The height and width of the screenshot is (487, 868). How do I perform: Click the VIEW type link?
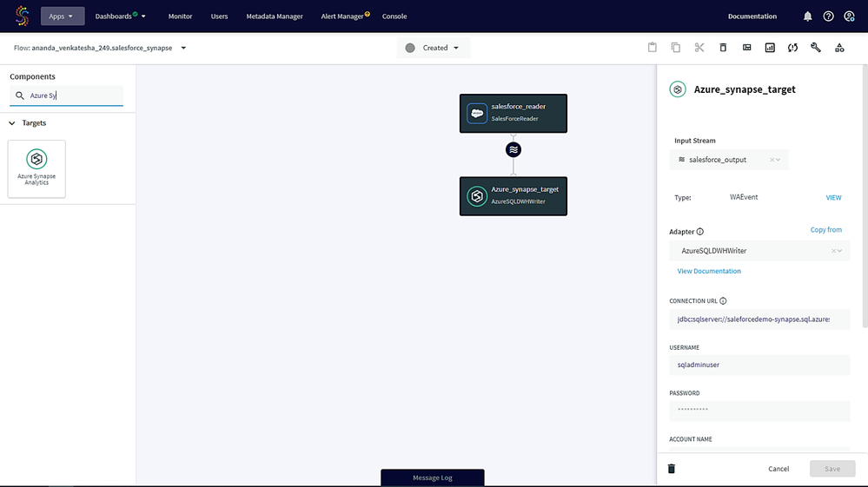(833, 197)
